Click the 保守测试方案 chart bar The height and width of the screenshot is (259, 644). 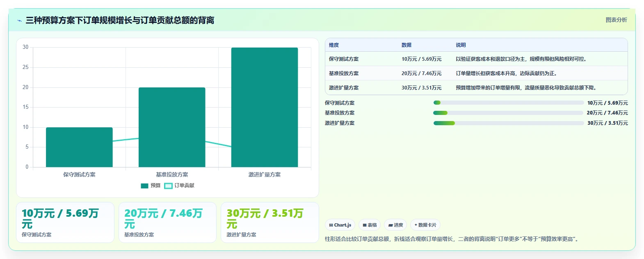tap(79, 147)
